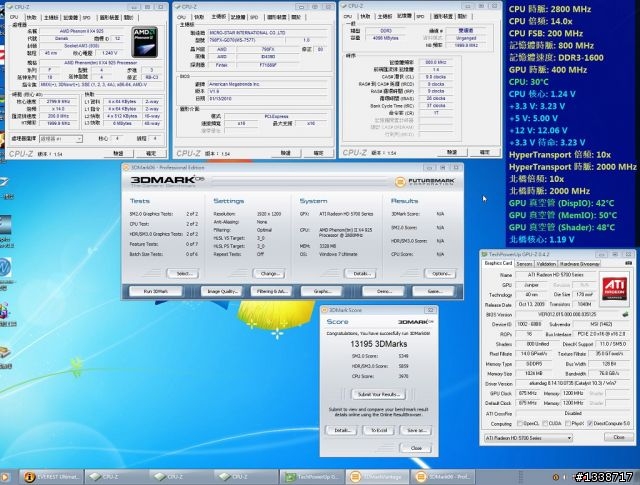Screen dimensions: 640x485
Task: Open the ATI Radeon HD 5700 Series dropdown
Action: tap(528, 438)
